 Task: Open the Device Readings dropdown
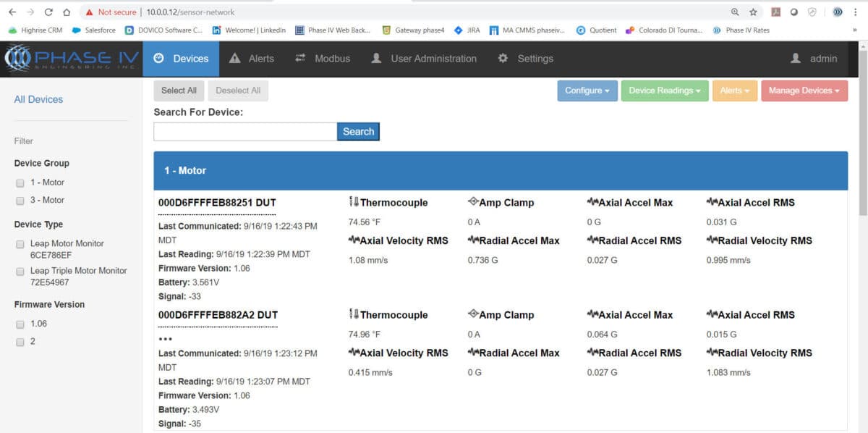[x=665, y=91]
